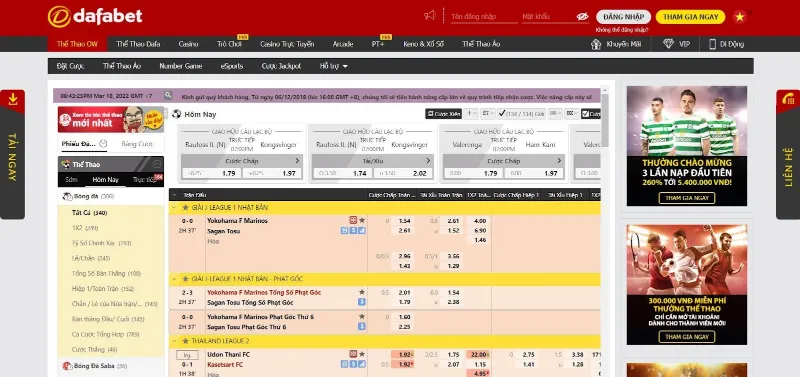The image size is (800, 377).
Task: Click the Tải Ngay download icon
Action: 13,98
